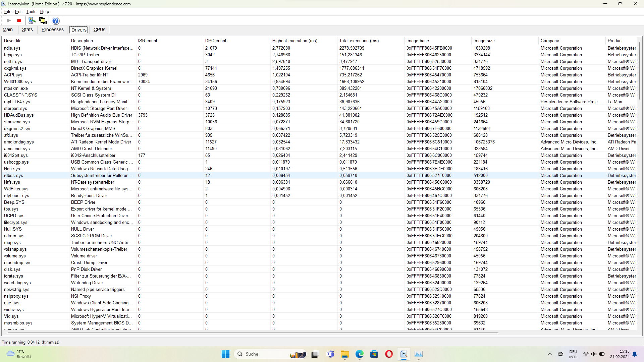Switch to the Processes tab
This screenshot has height=362, width=644.
click(52, 29)
